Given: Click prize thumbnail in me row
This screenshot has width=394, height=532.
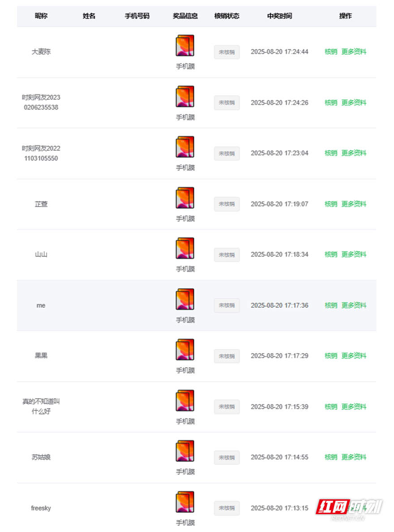Looking at the screenshot, I should [x=185, y=299].
